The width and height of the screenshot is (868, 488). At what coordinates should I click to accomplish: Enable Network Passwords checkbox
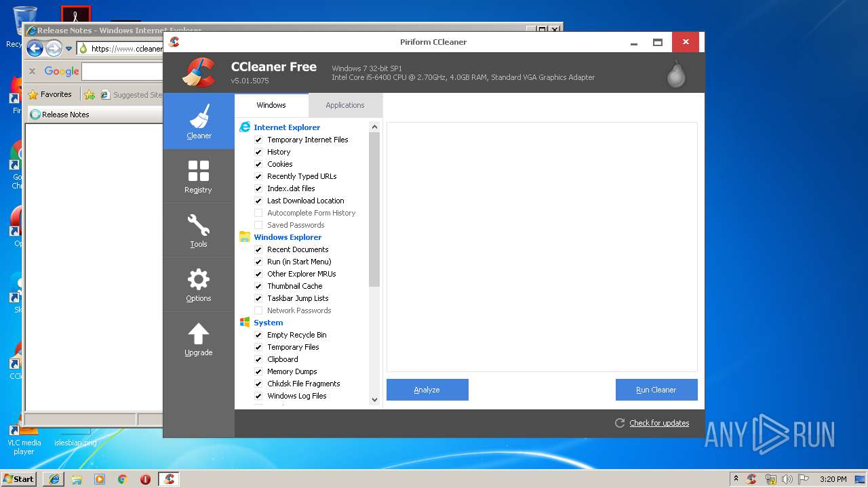258,310
